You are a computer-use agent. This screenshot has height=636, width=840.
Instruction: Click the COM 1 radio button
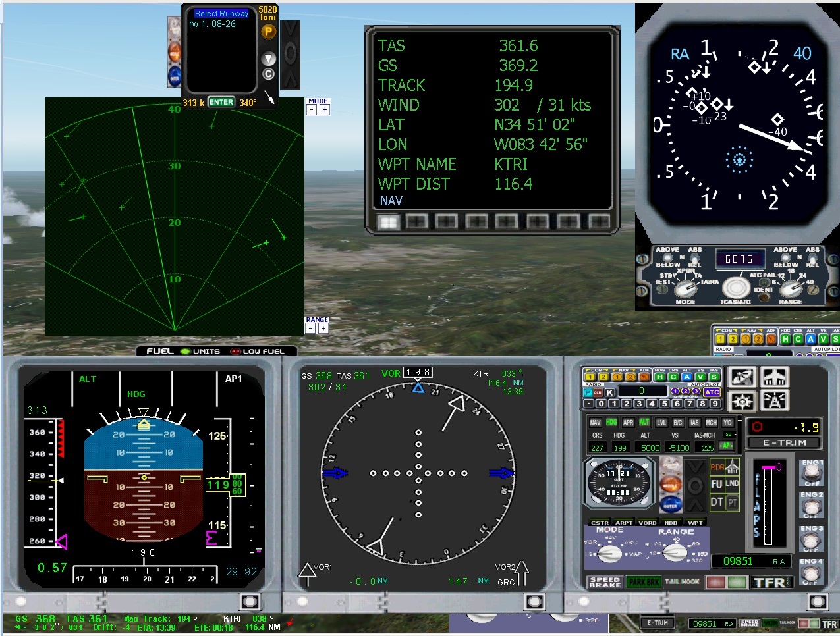590,377
